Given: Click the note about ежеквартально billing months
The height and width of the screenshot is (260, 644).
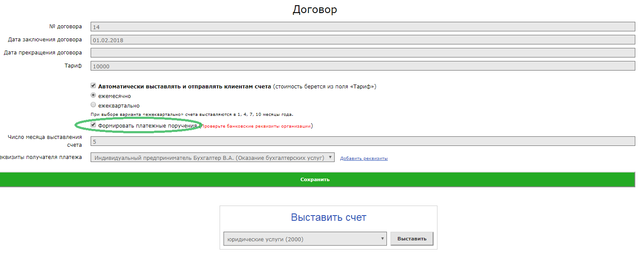Looking at the screenshot, I should pyautogui.click(x=192, y=115).
